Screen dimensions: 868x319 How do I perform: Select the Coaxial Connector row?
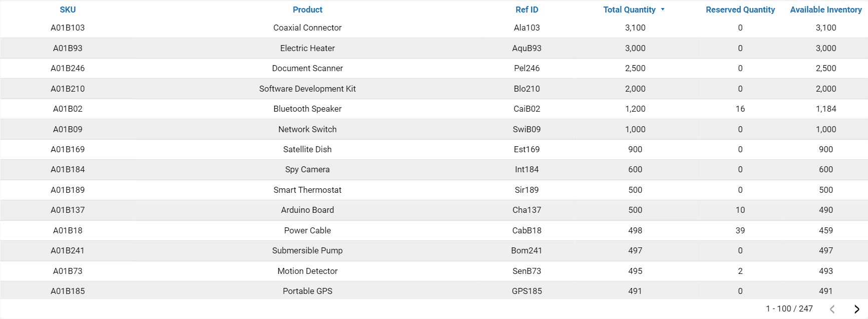pos(307,28)
